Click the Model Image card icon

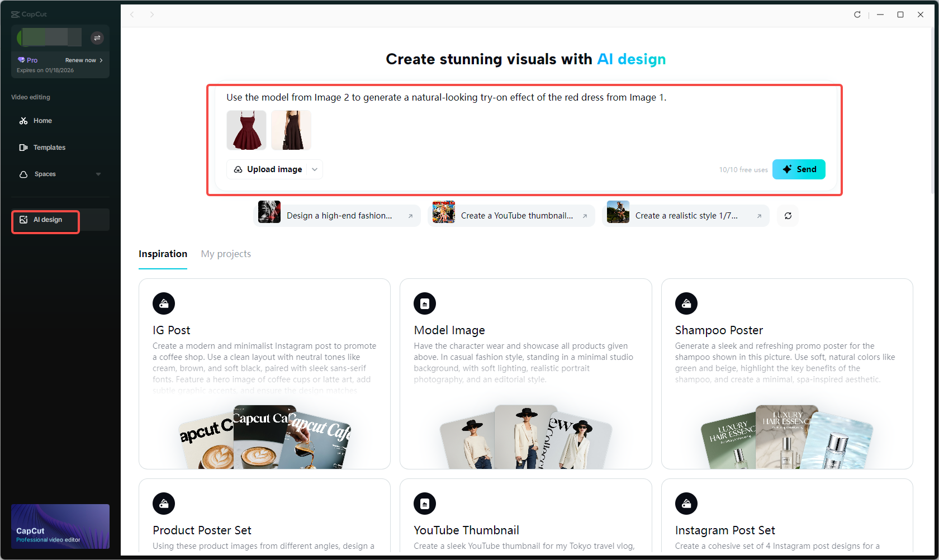pyautogui.click(x=425, y=303)
